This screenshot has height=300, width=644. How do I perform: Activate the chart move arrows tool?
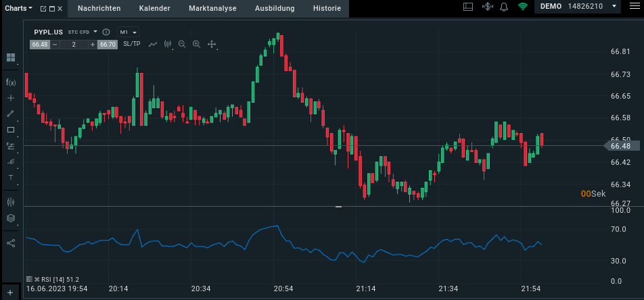212,44
